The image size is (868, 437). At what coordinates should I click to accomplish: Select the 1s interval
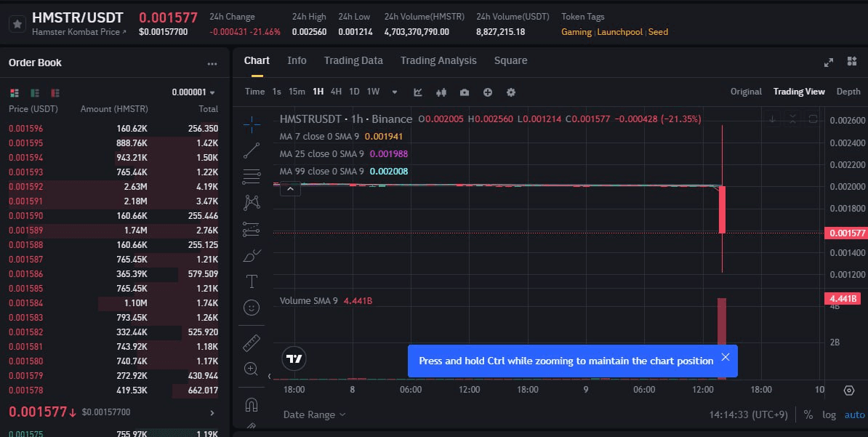coord(277,92)
